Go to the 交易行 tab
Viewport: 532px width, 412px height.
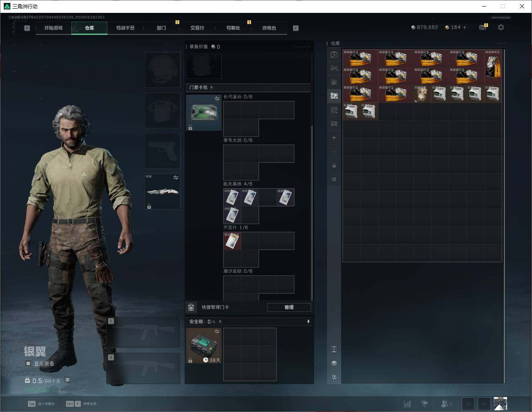(x=197, y=28)
